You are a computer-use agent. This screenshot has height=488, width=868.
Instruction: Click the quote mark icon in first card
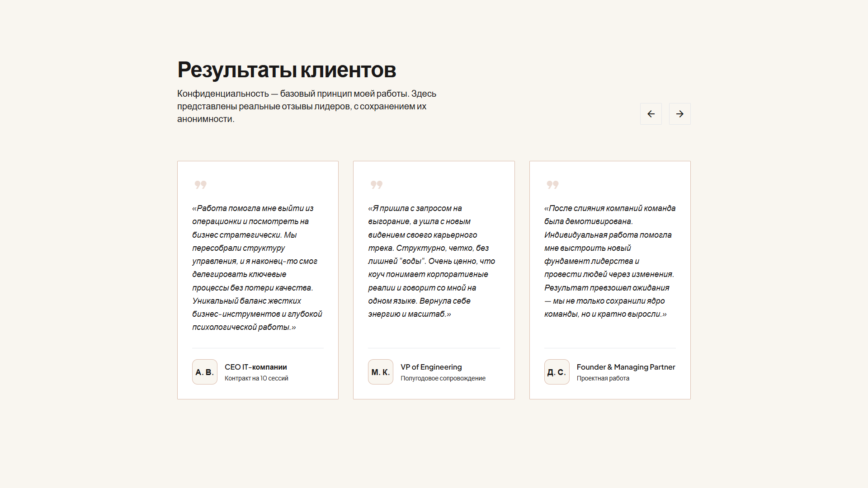200,184
